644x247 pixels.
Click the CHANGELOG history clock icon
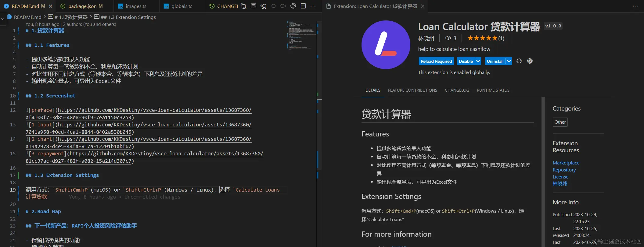pyautogui.click(x=212, y=6)
